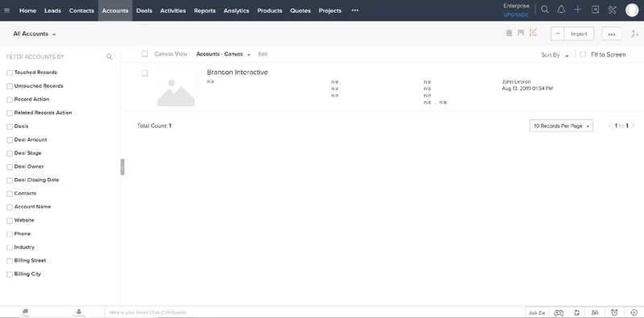This screenshot has width=644, height=318.
Task: Open Contacts icon in bottom bar
Action: coord(78,312)
